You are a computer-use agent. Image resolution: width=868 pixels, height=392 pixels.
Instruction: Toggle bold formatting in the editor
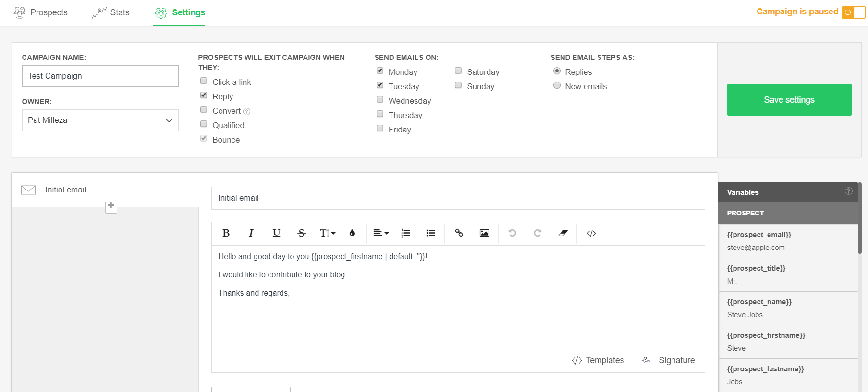[x=226, y=233]
